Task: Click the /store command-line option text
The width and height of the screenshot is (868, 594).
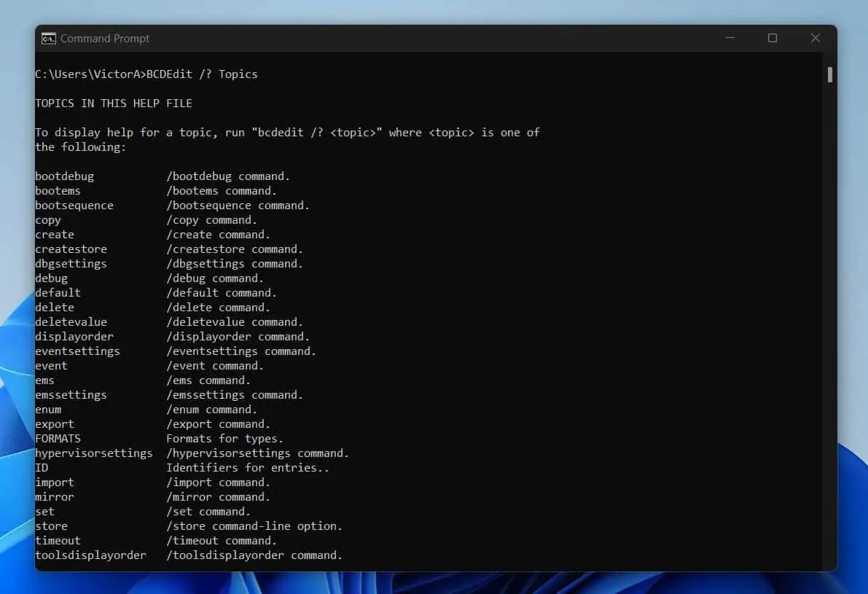Action: [x=254, y=526]
